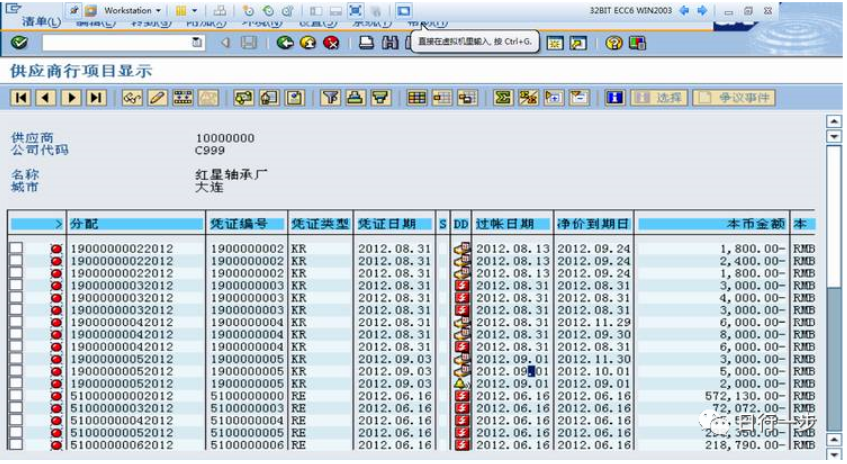Screen dimensions: 847x464
Task: Select the net due date cell 2012.10.01
Action: tap(594, 371)
